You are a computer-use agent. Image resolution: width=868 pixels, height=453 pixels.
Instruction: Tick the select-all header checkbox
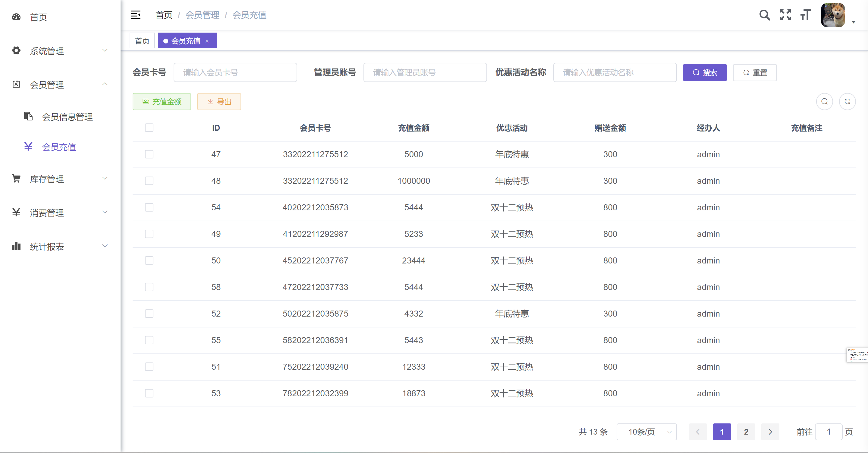coord(149,127)
